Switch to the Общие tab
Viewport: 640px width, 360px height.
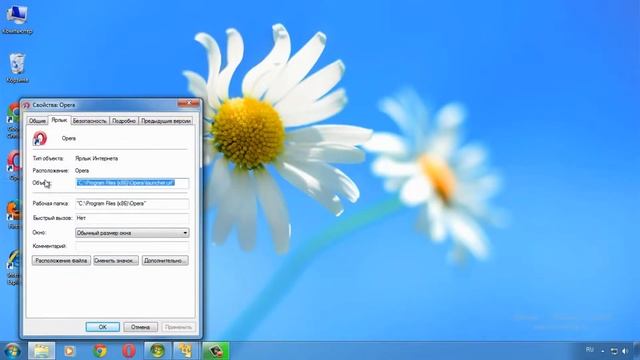click(x=37, y=121)
